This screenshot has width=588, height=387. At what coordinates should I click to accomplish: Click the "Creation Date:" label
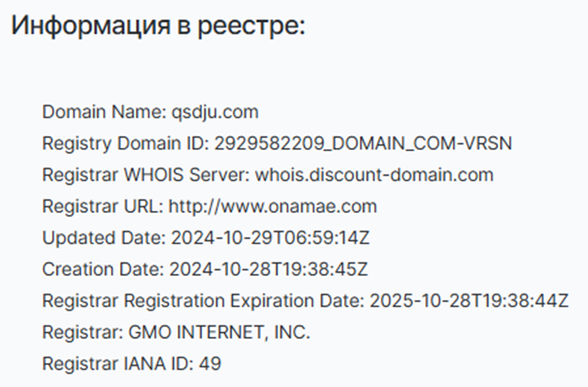[x=102, y=269]
